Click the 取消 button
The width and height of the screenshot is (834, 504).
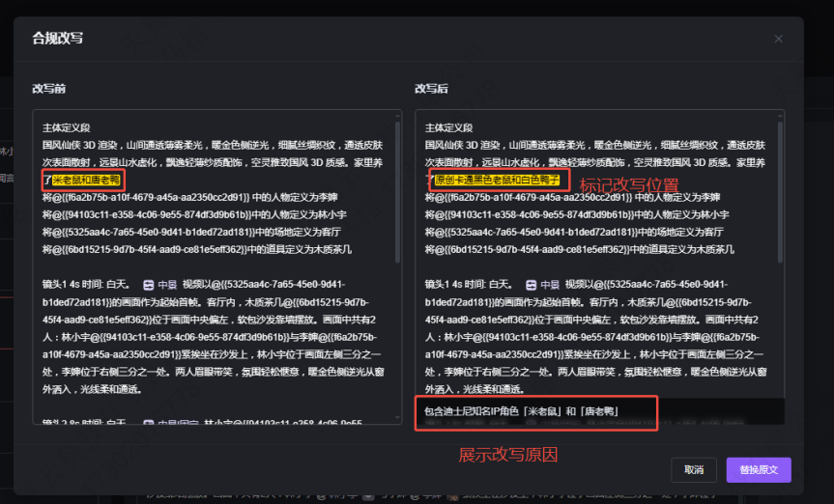694,470
